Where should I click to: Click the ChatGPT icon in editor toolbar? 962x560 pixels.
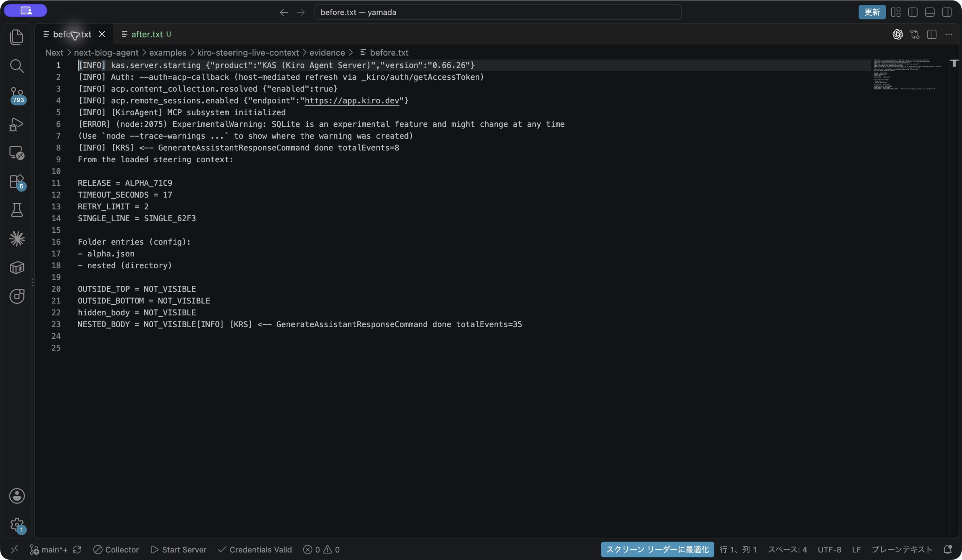point(897,34)
